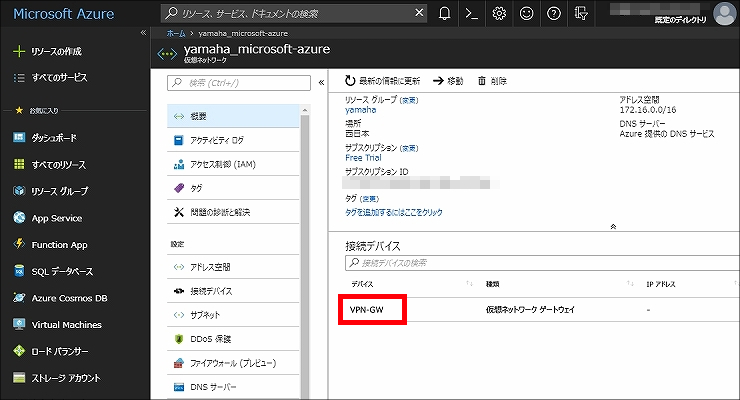
Task: Click 仮想ネットワーク ゲートウェイ type cell
Action: 530,310
